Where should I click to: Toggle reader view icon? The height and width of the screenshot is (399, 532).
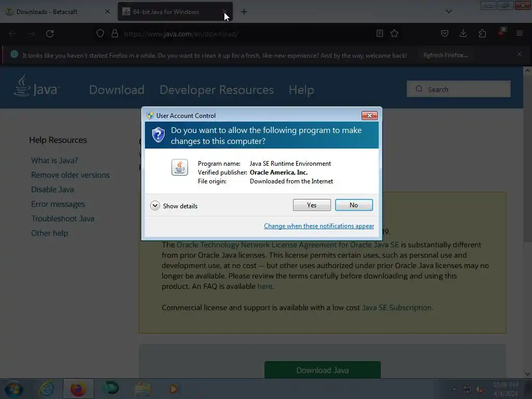pos(380,33)
